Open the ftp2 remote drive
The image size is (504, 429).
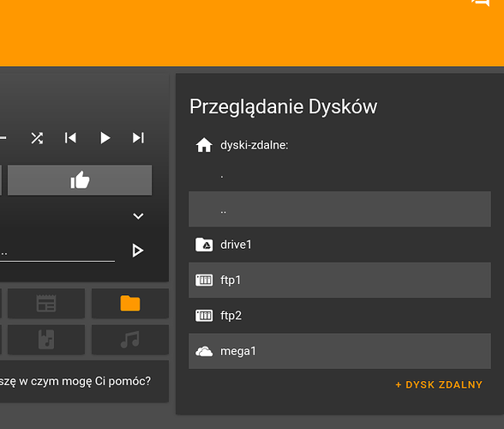pyautogui.click(x=339, y=316)
